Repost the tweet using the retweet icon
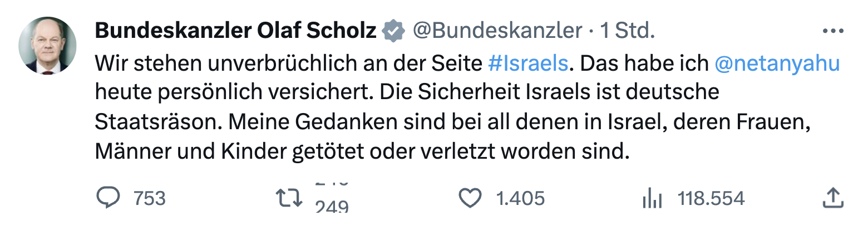This screenshot has height=225, width=868. coord(289,198)
